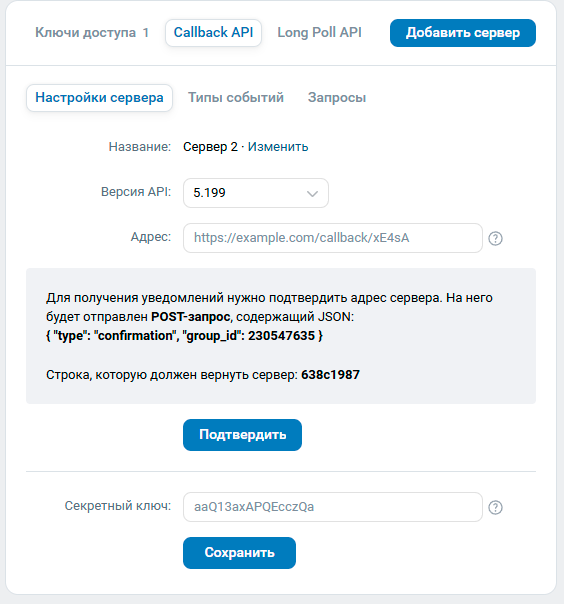Click the Изменить link next to Сервер 2
The width and height of the screenshot is (564, 604).
(278, 147)
